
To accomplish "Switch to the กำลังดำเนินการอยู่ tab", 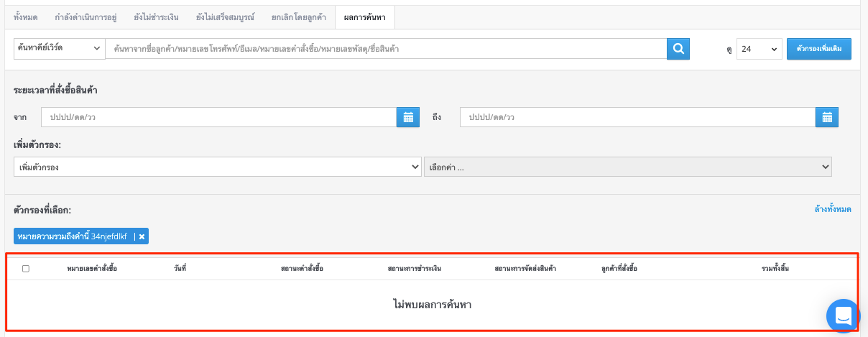I will click(86, 16).
